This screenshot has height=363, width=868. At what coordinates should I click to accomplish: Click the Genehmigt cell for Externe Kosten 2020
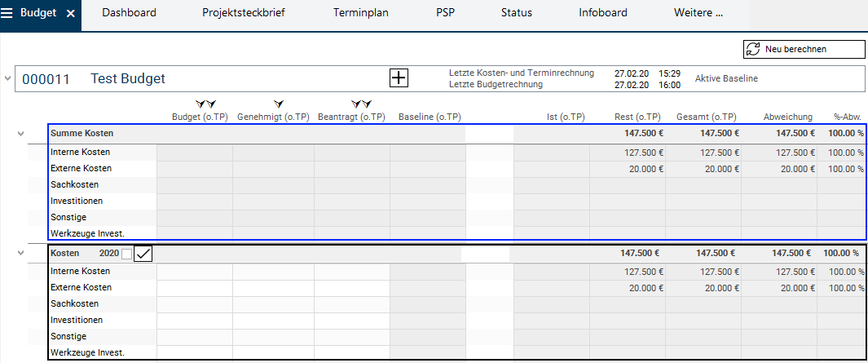pyautogui.click(x=273, y=288)
